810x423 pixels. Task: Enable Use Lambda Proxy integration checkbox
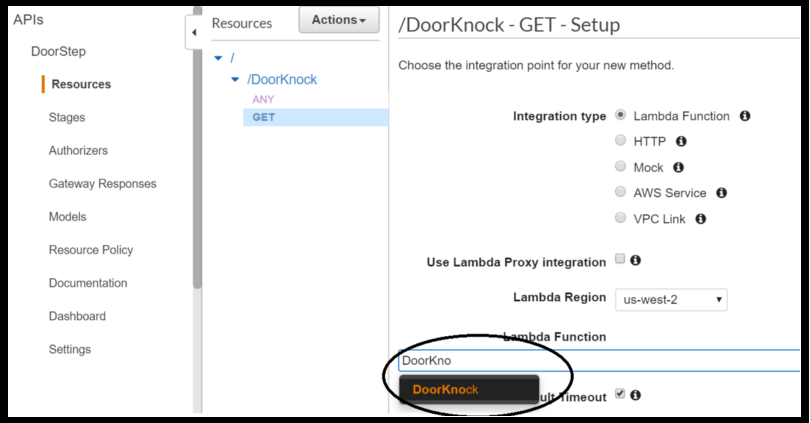tap(620, 260)
